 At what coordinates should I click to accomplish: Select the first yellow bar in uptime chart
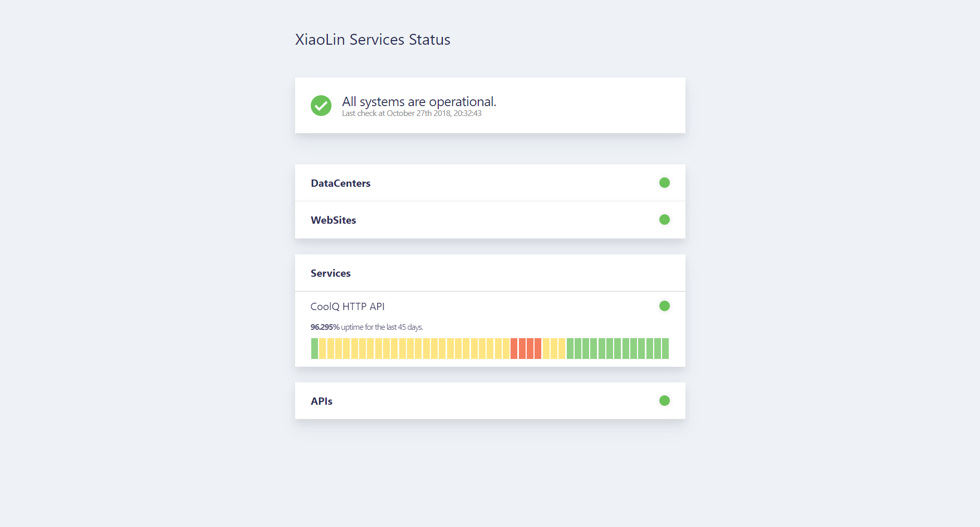click(x=322, y=349)
